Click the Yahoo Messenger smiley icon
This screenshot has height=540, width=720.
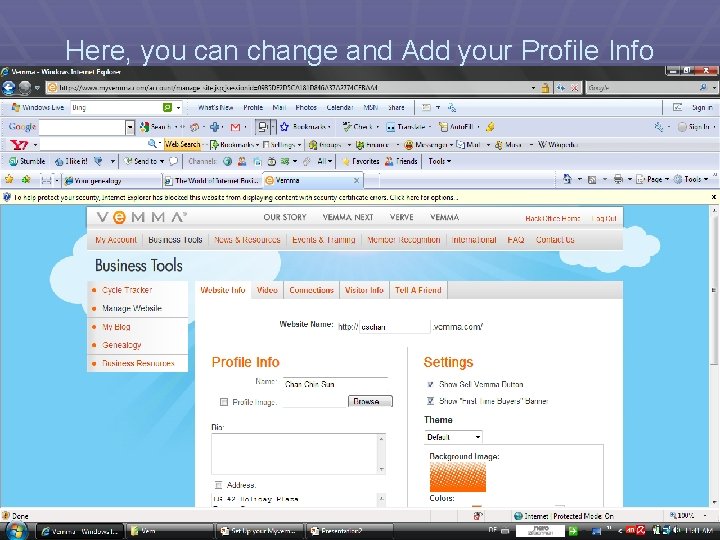409,145
